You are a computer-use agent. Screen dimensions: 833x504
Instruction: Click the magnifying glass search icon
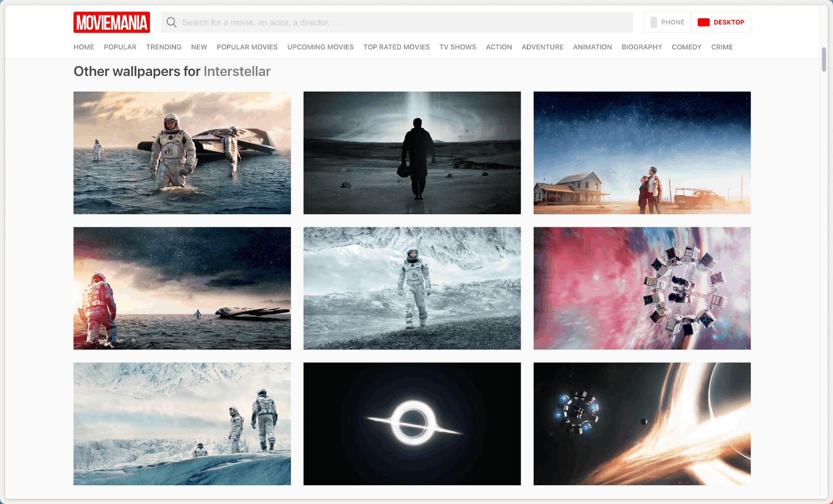coord(171,22)
